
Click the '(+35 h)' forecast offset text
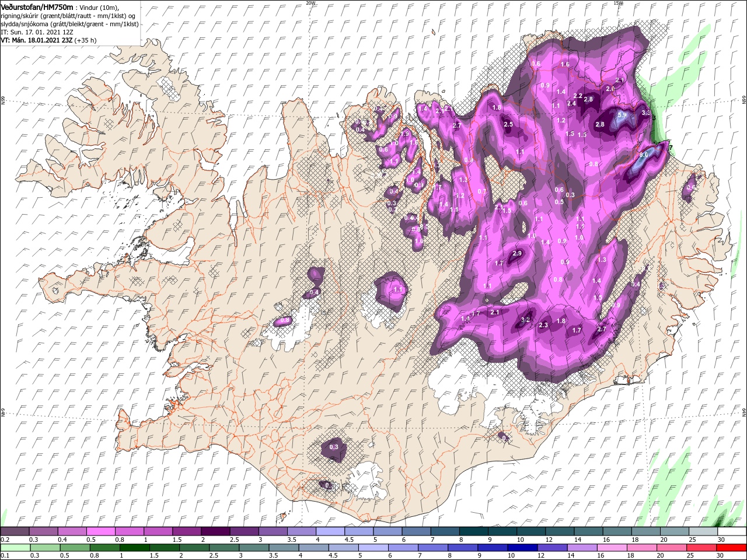coord(86,40)
